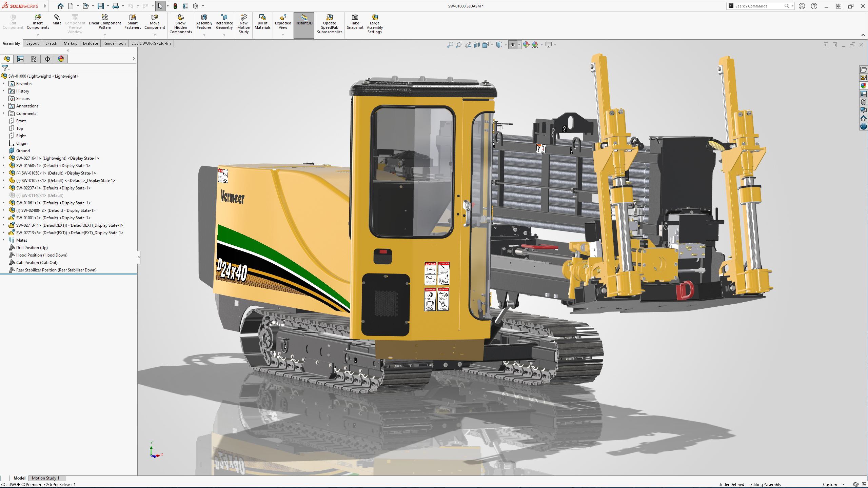Toggle Show Hidden Components
The image size is (868, 488).
click(x=180, y=18)
